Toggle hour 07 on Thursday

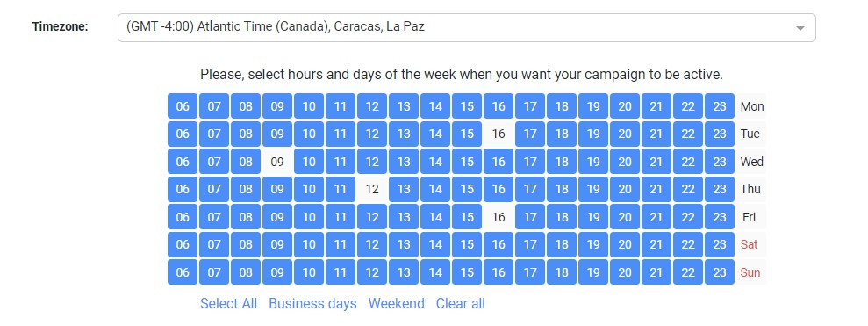(x=214, y=189)
